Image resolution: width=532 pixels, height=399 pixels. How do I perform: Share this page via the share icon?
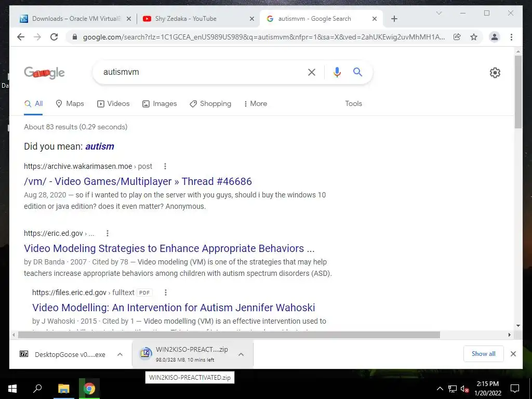click(457, 37)
